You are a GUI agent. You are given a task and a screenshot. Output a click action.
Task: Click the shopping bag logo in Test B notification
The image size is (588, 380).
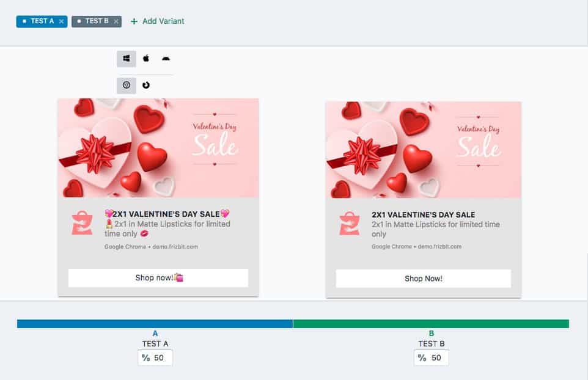(x=349, y=224)
